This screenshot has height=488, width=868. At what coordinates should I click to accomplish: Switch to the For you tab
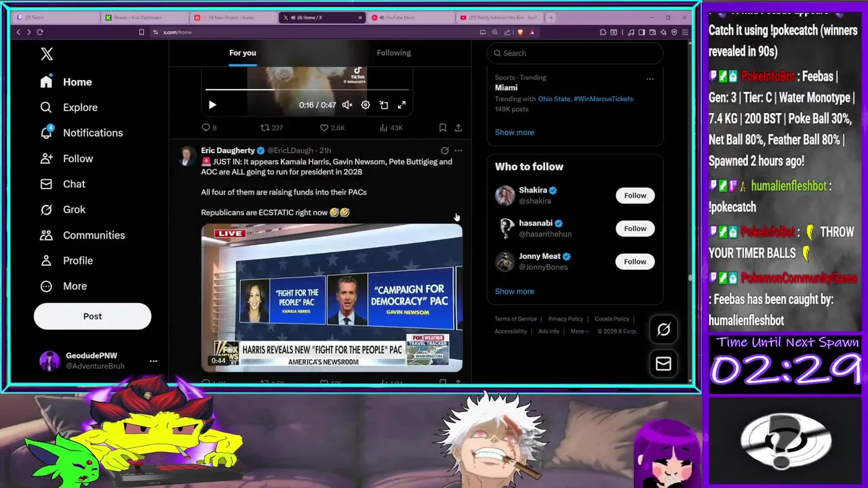(243, 53)
